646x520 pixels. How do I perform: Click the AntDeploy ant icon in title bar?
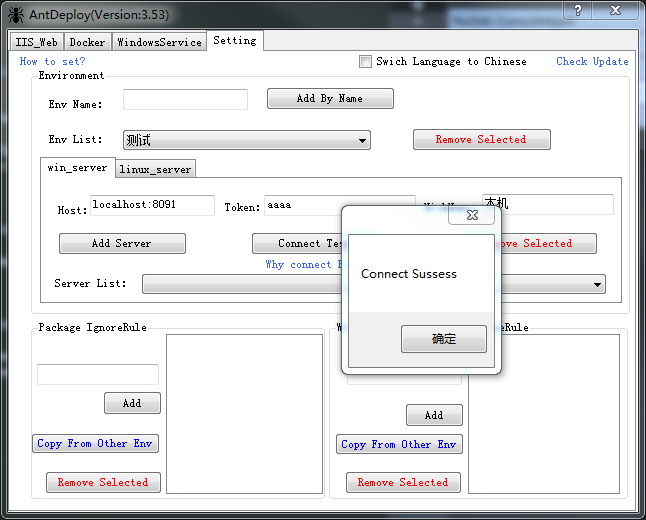click(16, 15)
